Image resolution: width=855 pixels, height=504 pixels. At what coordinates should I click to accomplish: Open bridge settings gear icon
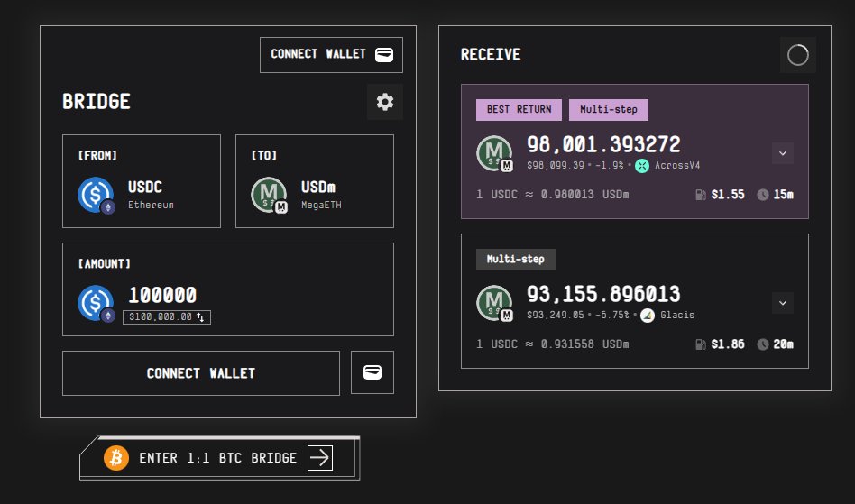[x=385, y=102]
